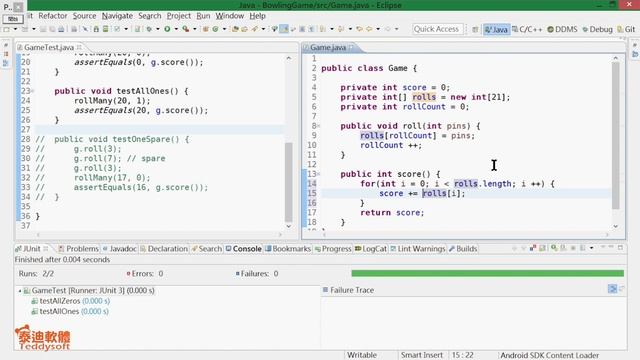Viewport: 640px width, 360px height.
Task: Collapse the GameTest node in the JUnit tree
Action: click(x=20, y=291)
